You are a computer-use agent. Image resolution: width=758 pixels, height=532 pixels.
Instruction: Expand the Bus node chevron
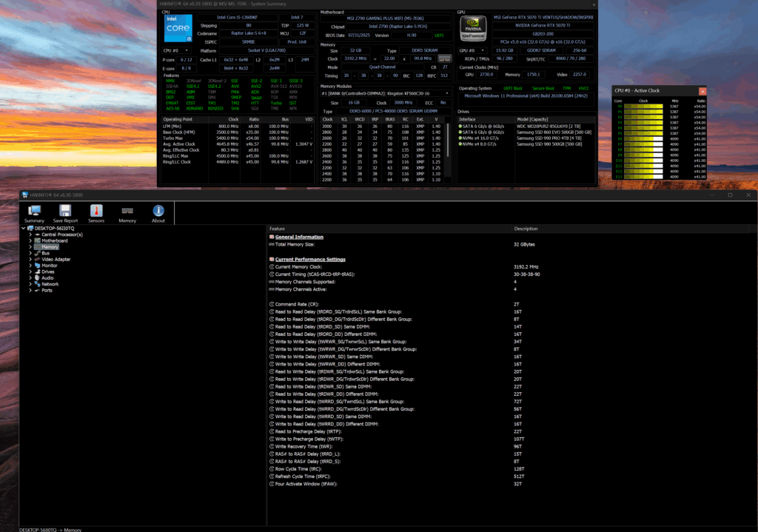[30, 253]
